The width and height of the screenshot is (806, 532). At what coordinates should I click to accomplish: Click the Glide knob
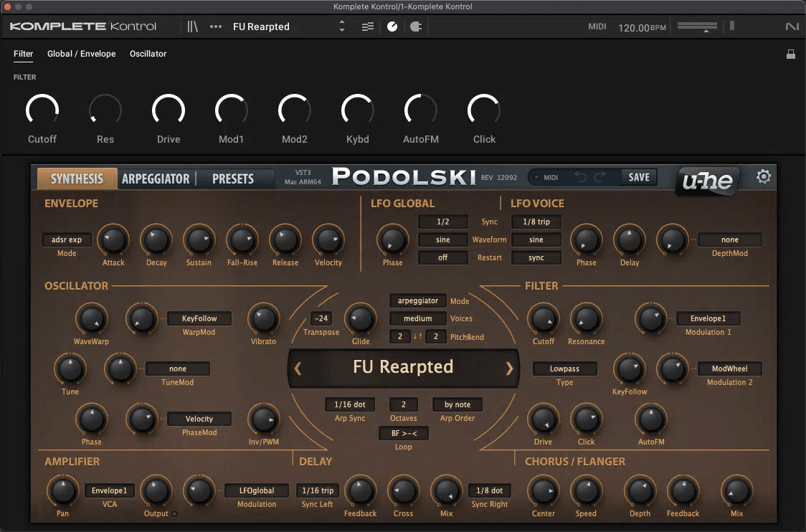tap(361, 318)
